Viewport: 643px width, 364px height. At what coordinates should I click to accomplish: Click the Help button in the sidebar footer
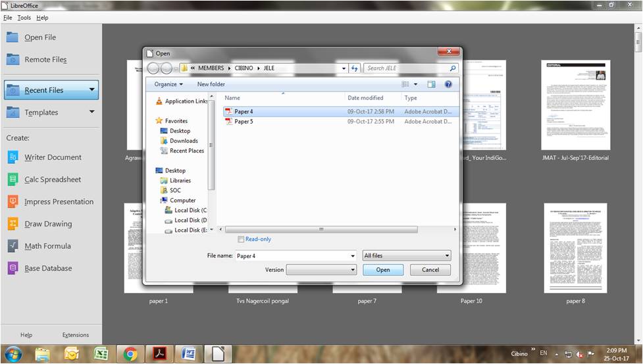click(x=26, y=335)
